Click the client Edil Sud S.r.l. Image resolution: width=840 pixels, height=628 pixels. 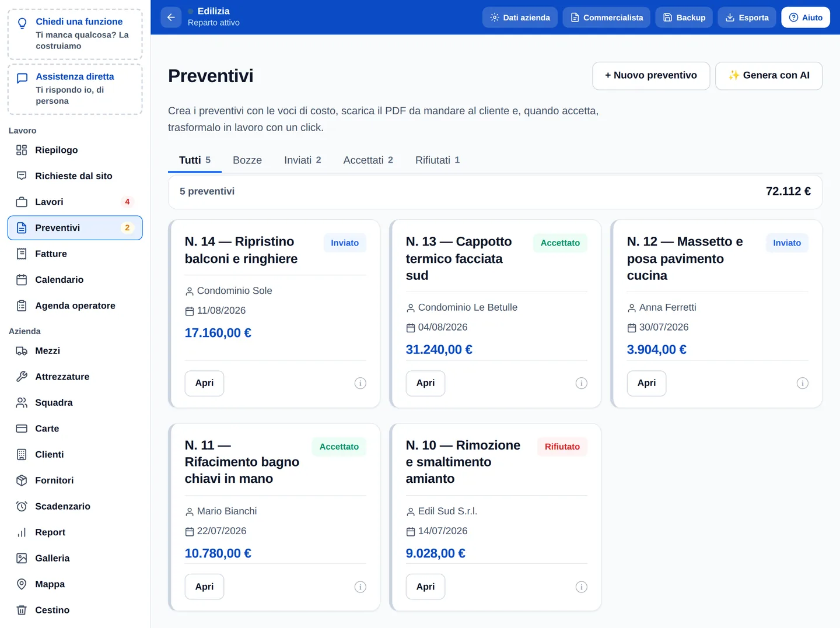(x=447, y=511)
